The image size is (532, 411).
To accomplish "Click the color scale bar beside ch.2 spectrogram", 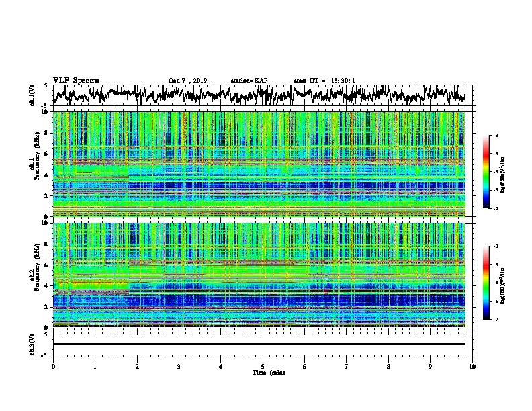I will click(x=486, y=283).
